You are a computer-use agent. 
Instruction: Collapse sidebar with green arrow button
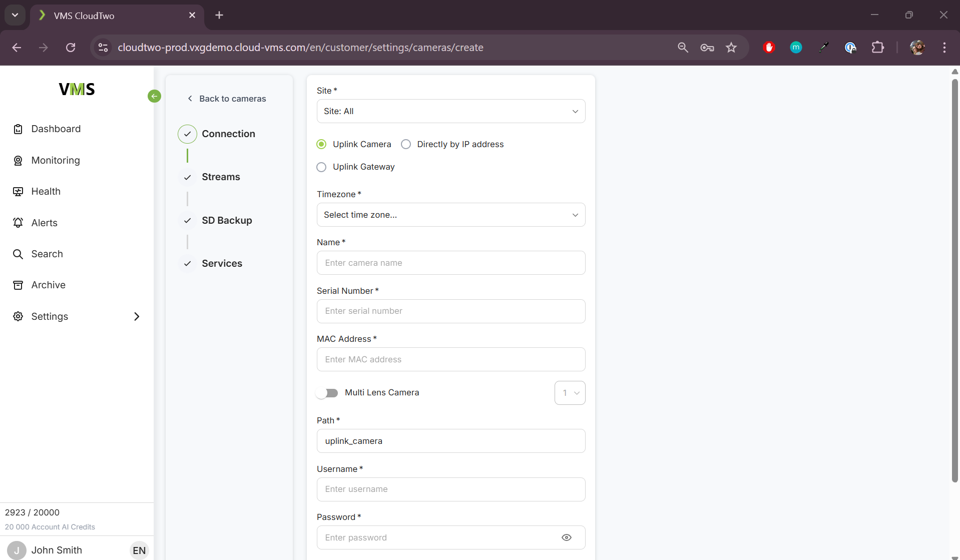pyautogui.click(x=154, y=96)
